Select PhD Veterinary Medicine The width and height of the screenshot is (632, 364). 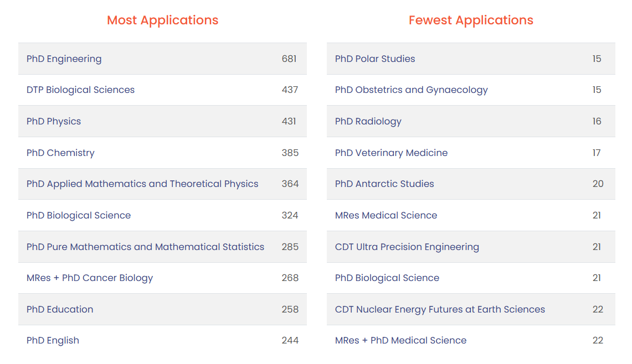(471, 153)
